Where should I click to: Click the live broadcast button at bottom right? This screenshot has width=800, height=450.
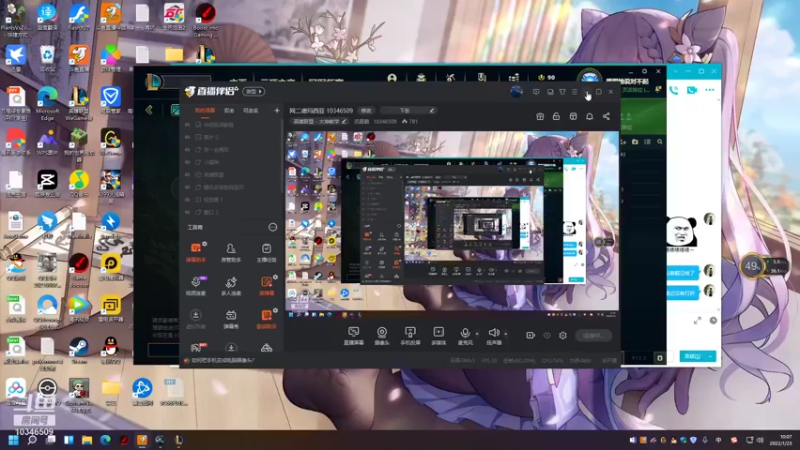(594, 335)
